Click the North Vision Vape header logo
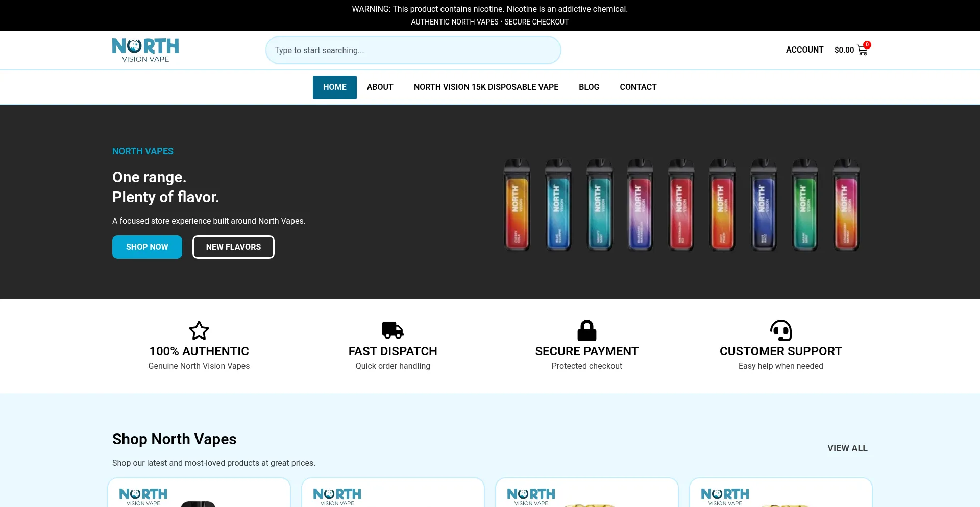Image resolution: width=980 pixels, height=507 pixels. coord(145,50)
